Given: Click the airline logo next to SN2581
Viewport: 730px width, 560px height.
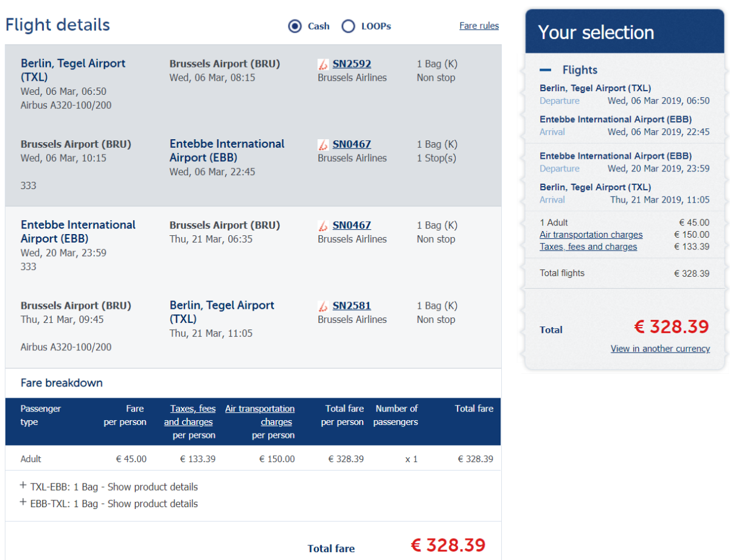Looking at the screenshot, I should pyautogui.click(x=323, y=306).
